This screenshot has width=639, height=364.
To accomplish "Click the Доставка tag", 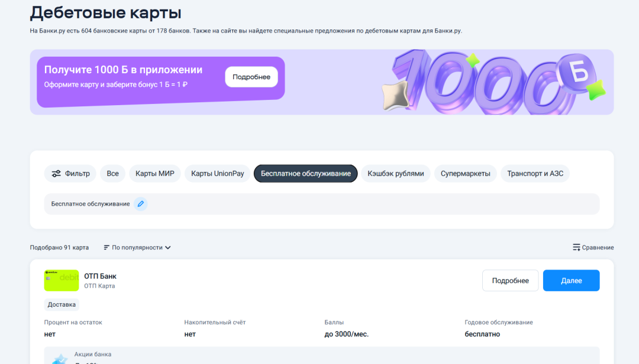I will (62, 304).
